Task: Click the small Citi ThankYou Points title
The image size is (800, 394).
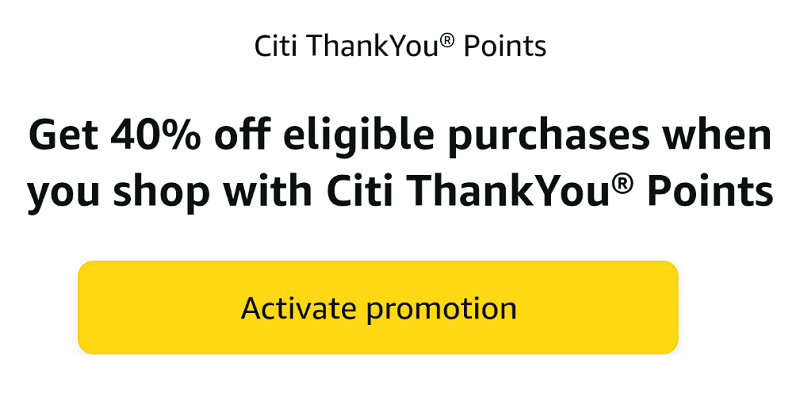Action: click(x=400, y=46)
